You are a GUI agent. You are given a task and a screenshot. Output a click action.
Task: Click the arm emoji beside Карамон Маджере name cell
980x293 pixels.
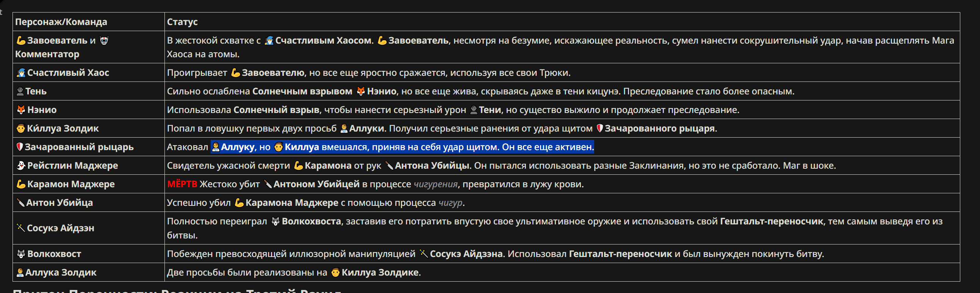21,184
